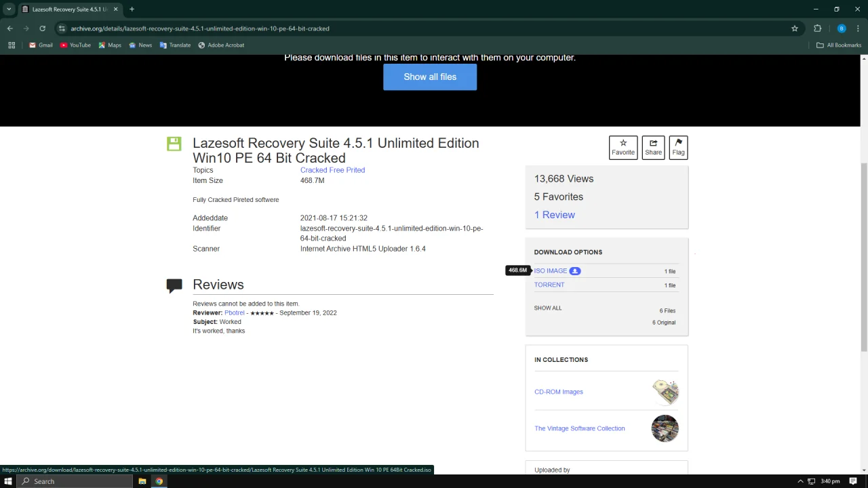
Task: Click the page vertical scrollbar thumb
Action: point(864,258)
